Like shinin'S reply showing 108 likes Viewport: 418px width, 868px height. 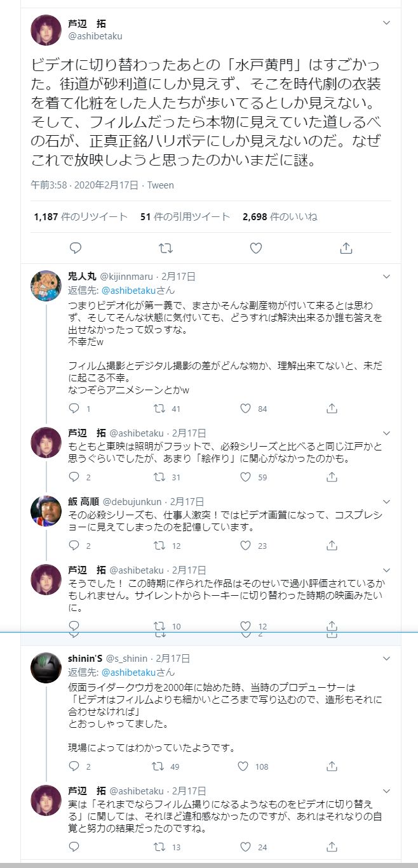click(x=246, y=766)
